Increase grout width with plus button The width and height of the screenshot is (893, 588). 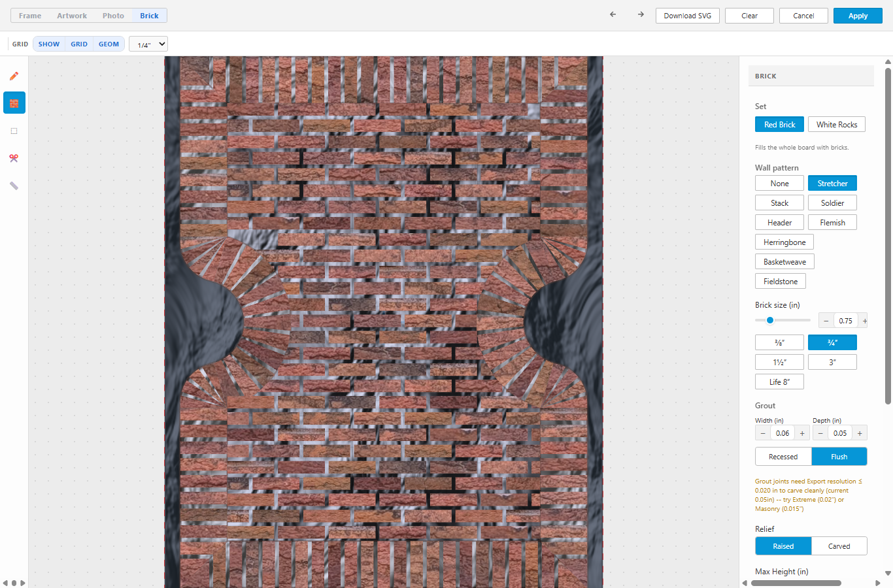pyautogui.click(x=802, y=433)
